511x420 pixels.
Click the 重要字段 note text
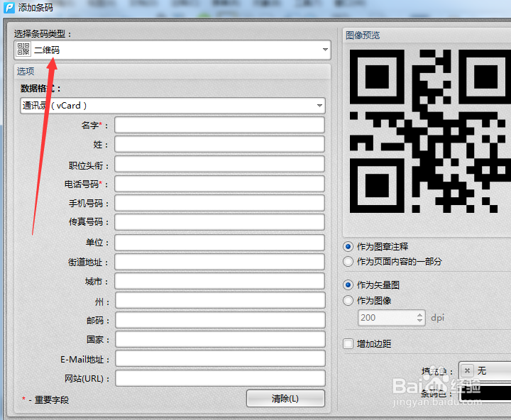click(52, 400)
